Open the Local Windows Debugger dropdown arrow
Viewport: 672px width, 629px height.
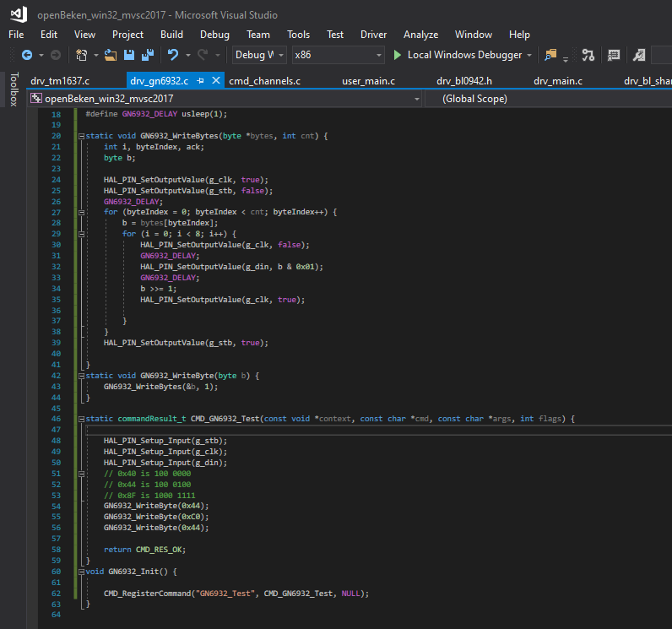529,55
